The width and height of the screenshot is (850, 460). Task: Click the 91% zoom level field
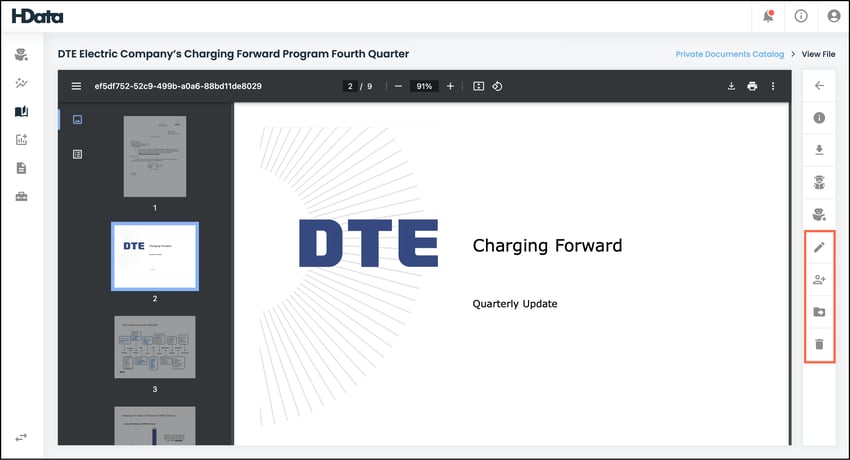click(x=424, y=86)
